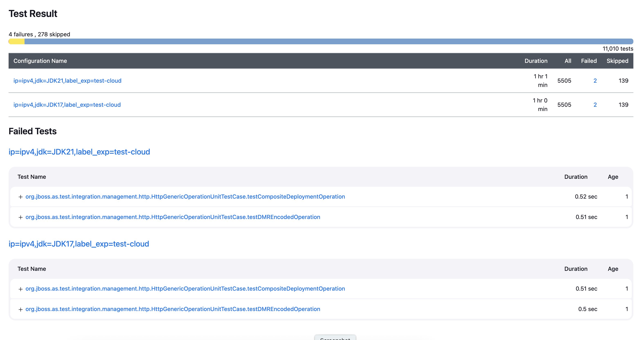Open JDK17 configuration link in table
Image resolution: width=644 pixels, height=340 pixels.
point(67,105)
